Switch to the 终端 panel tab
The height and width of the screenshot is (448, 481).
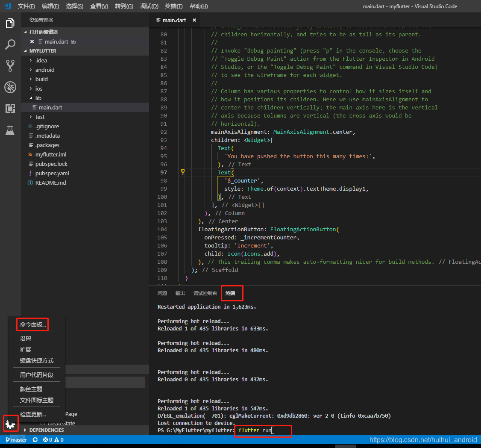(230, 293)
